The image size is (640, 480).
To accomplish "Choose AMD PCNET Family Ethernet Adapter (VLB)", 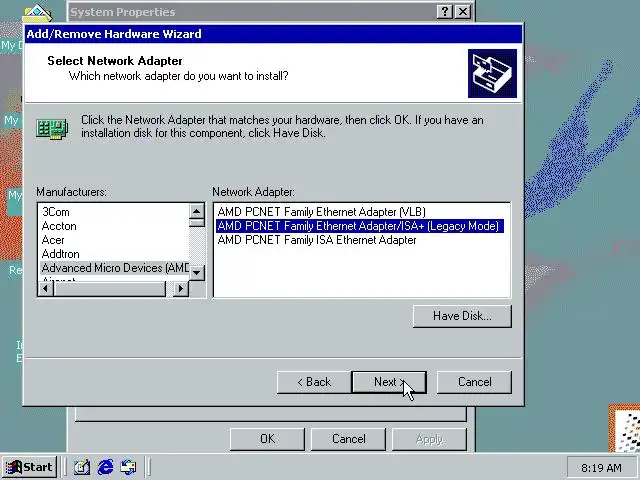I will point(321,212).
